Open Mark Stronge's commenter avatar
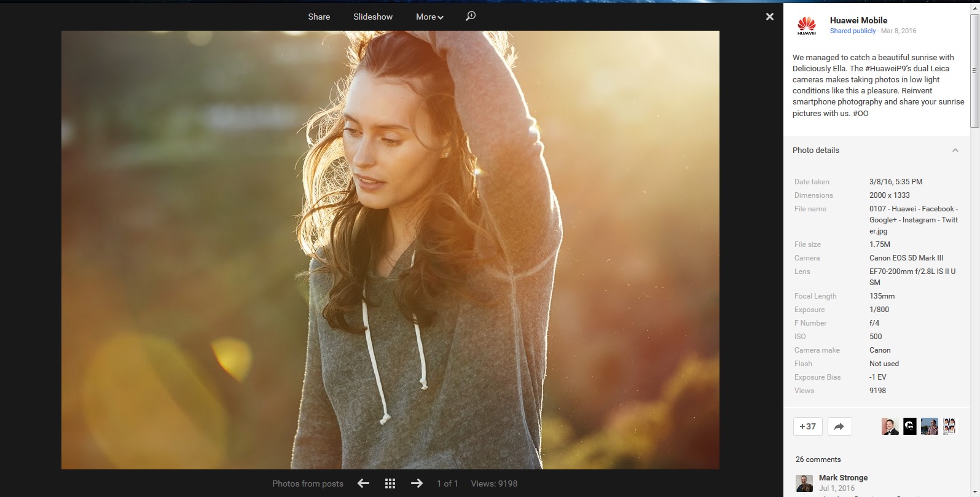The width and height of the screenshot is (980, 497). (804, 483)
